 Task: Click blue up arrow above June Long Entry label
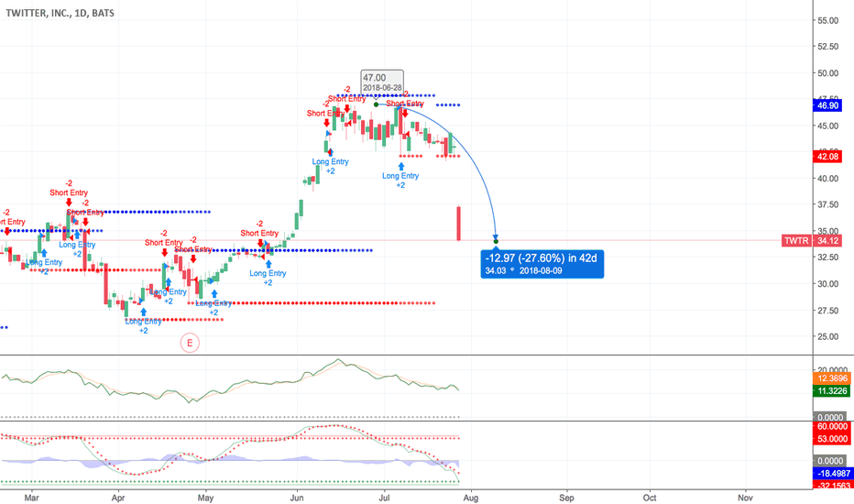[x=331, y=152]
